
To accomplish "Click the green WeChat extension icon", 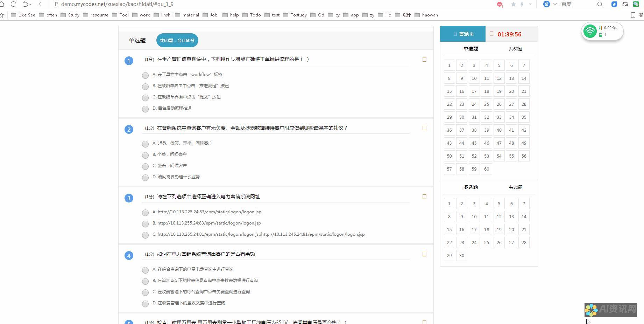I will tap(636, 4).
